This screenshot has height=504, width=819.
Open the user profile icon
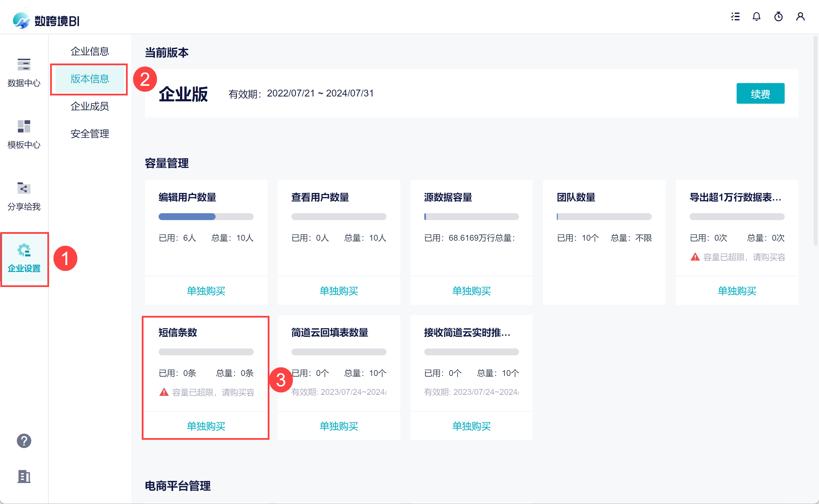pyautogui.click(x=800, y=16)
